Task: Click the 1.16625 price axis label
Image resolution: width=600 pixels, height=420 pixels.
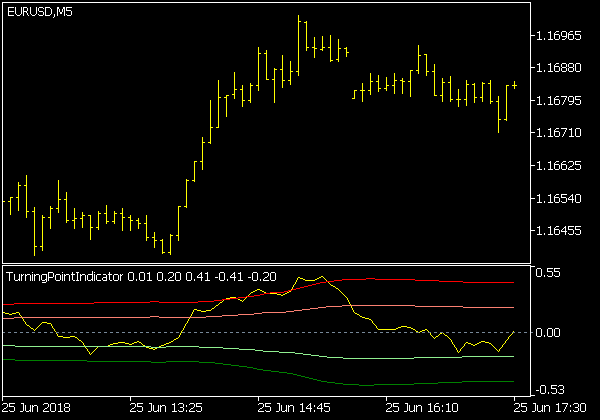Action: tap(560, 166)
